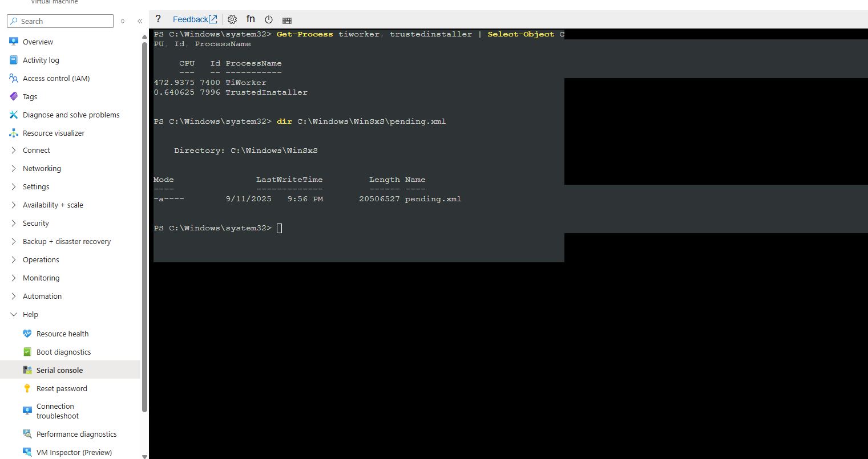Screen dimensions: 868x459
Task: Click the Connection troubleshoot monitor icon
Action: pyautogui.click(x=27, y=411)
